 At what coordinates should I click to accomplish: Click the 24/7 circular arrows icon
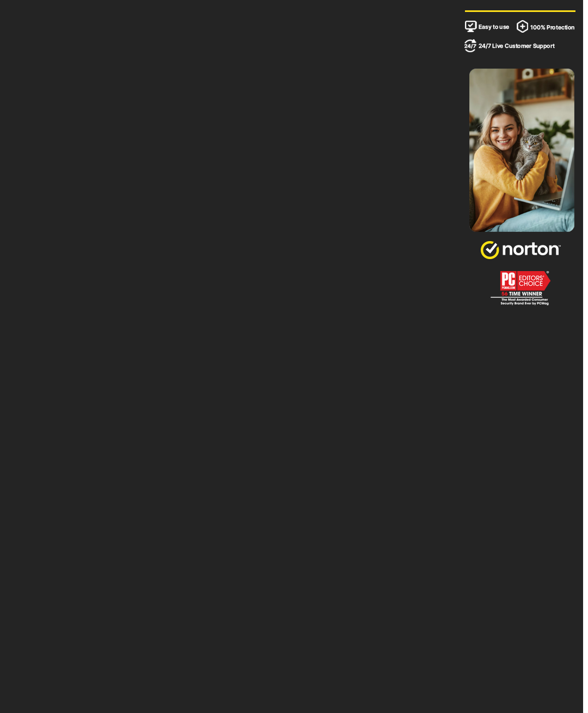coord(470,46)
